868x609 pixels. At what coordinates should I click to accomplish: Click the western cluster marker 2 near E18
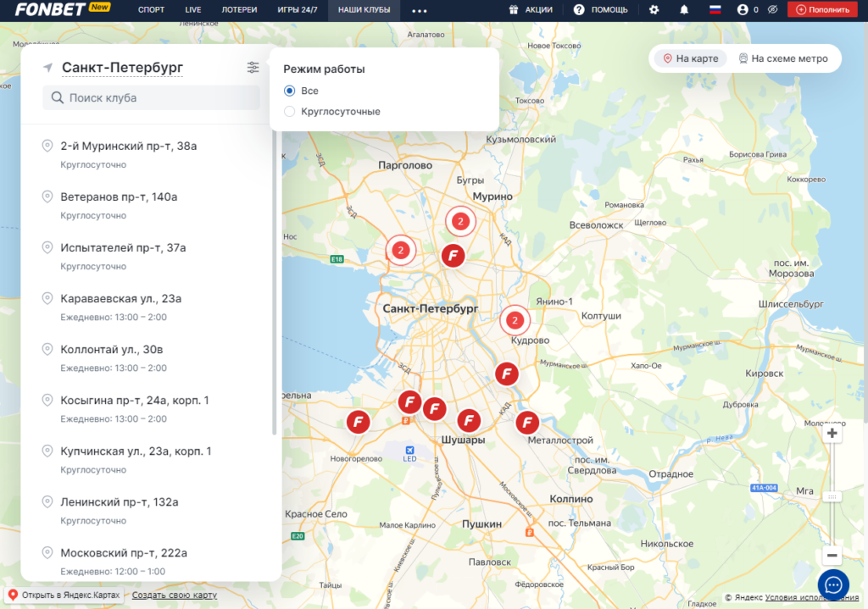(x=401, y=251)
